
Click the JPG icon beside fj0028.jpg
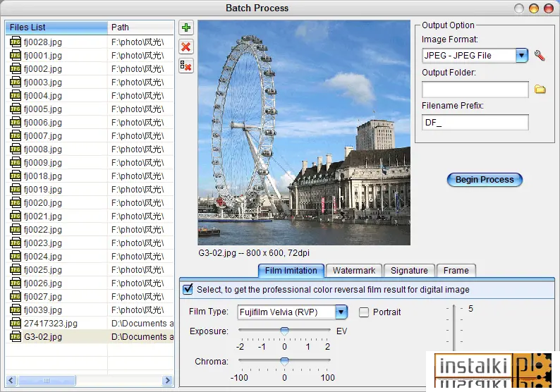[x=16, y=42]
